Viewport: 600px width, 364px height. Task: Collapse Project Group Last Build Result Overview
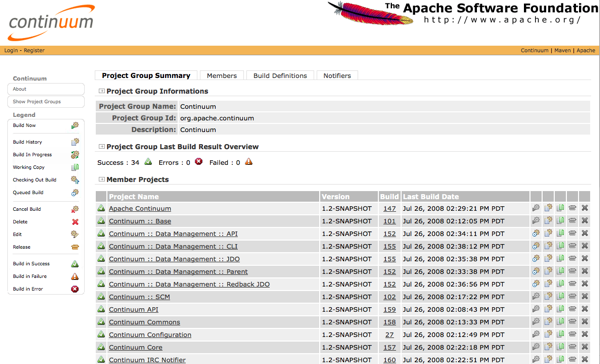(101, 147)
